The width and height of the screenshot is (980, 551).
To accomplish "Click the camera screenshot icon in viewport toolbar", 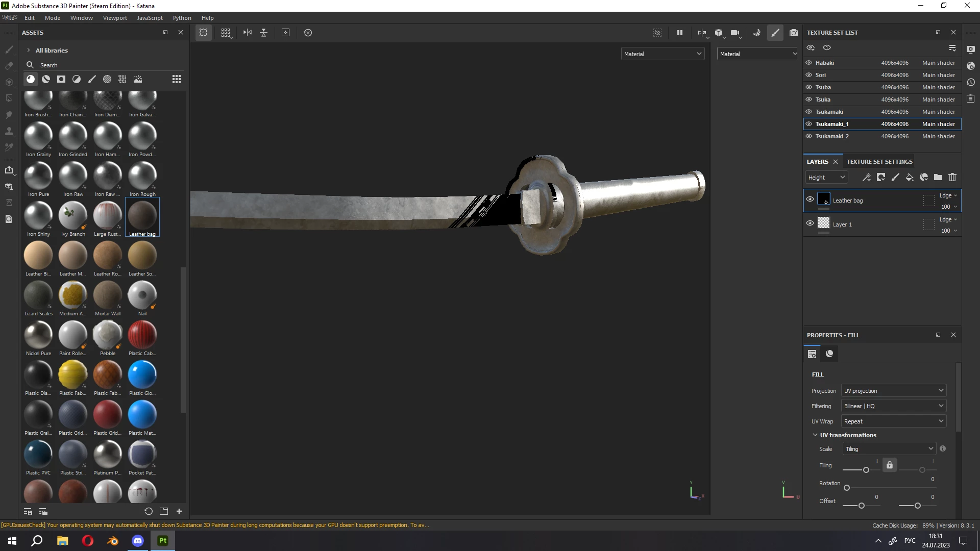I will [793, 33].
